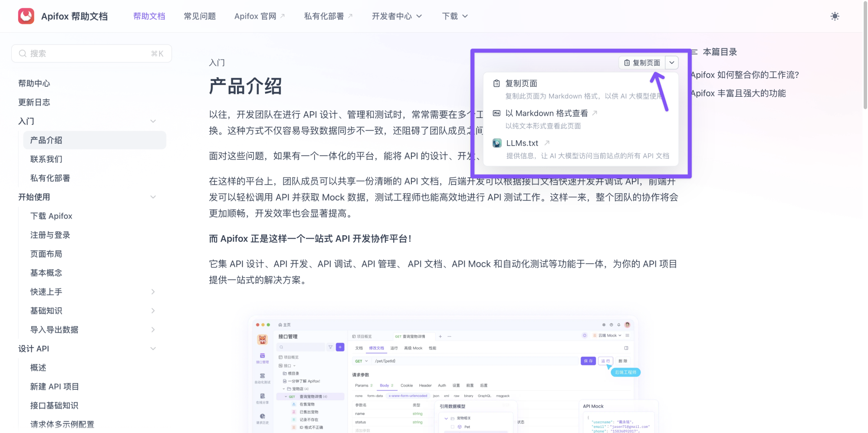Select the 帮助文档 nav tab

pos(149,16)
